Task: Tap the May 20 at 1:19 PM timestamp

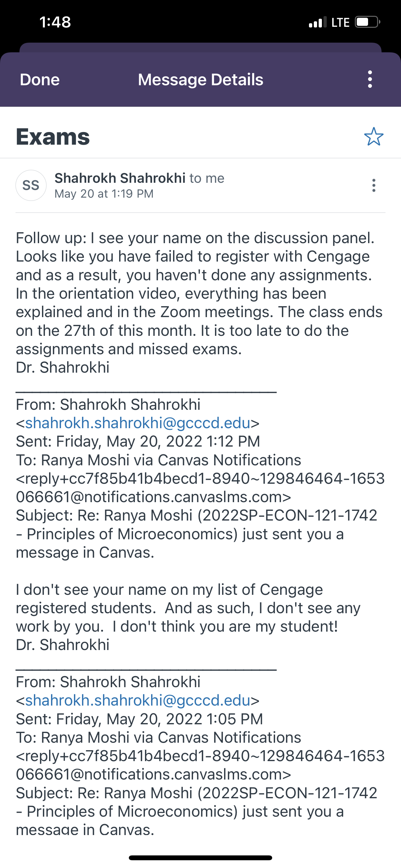Action: pyautogui.click(x=104, y=194)
